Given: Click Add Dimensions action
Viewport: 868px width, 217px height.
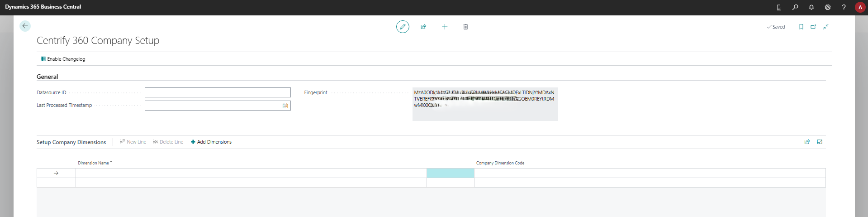Looking at the screenshot, I should click(x=211, y=142).
